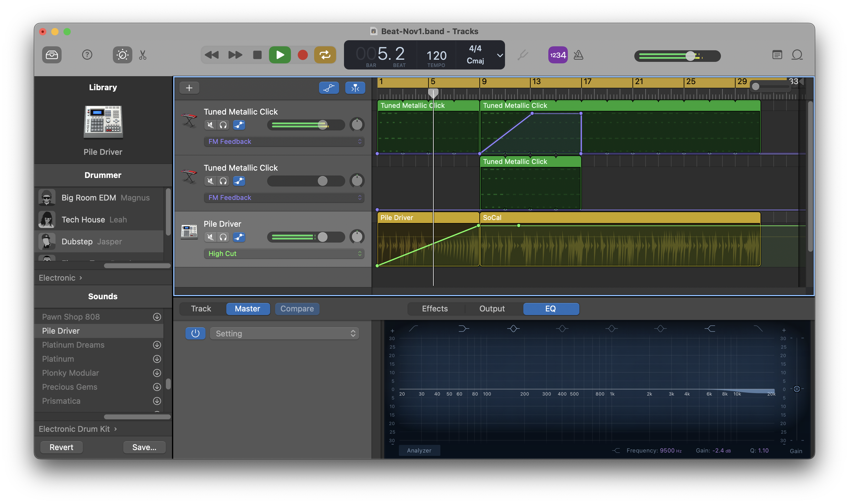Expand the Electronic Drum Kit breadcrumb
The width and height of the screenshot is (849, 504).
pyautogui.click(x=78, y=429)
